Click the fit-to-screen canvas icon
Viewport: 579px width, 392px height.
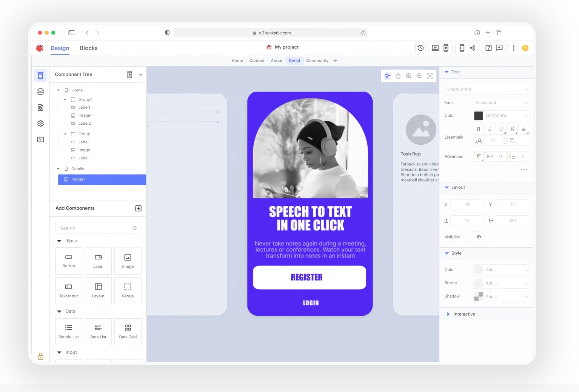[430, 76]
